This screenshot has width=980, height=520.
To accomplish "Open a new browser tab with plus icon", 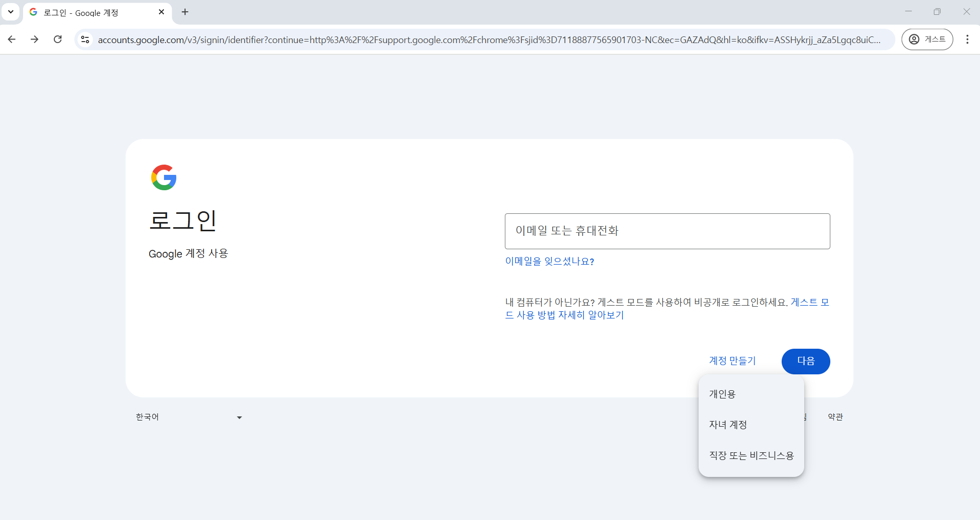I will click(x=185, y=12).
